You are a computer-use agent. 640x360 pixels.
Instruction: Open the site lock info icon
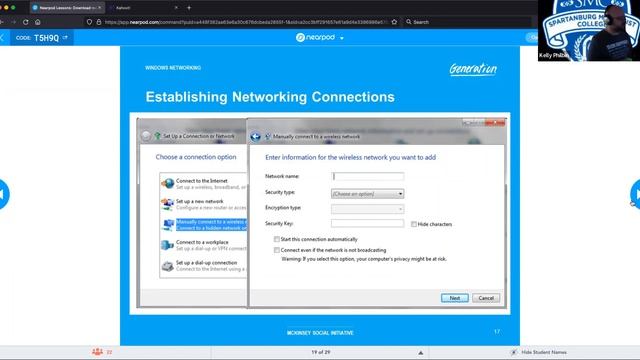click(x=99, y=22)
